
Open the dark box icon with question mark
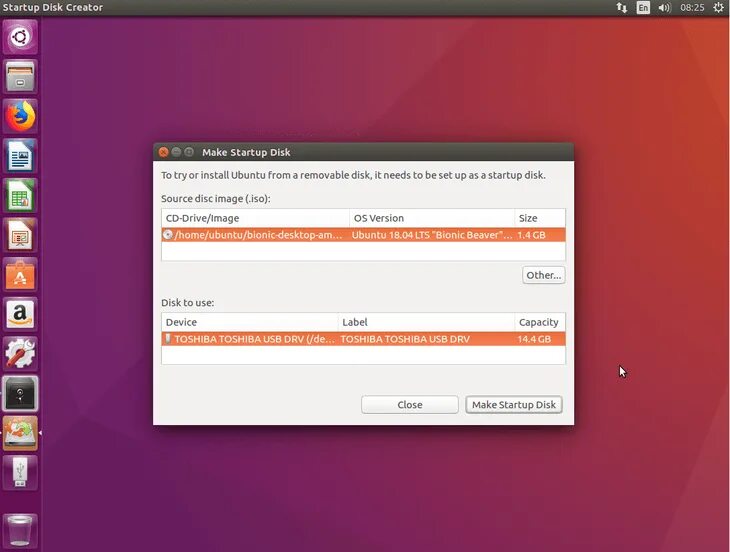tap(20, 394)
